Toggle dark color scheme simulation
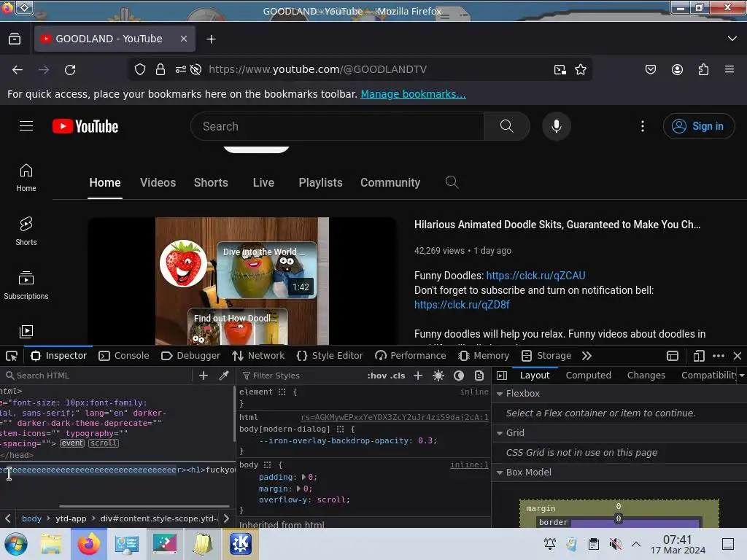 point(459,376)
